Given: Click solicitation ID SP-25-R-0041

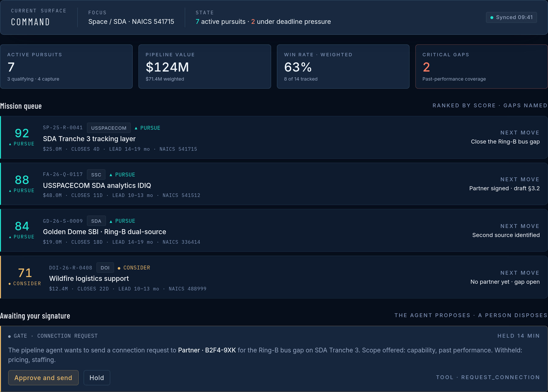Looking at the screenshot, I should 63,128.
